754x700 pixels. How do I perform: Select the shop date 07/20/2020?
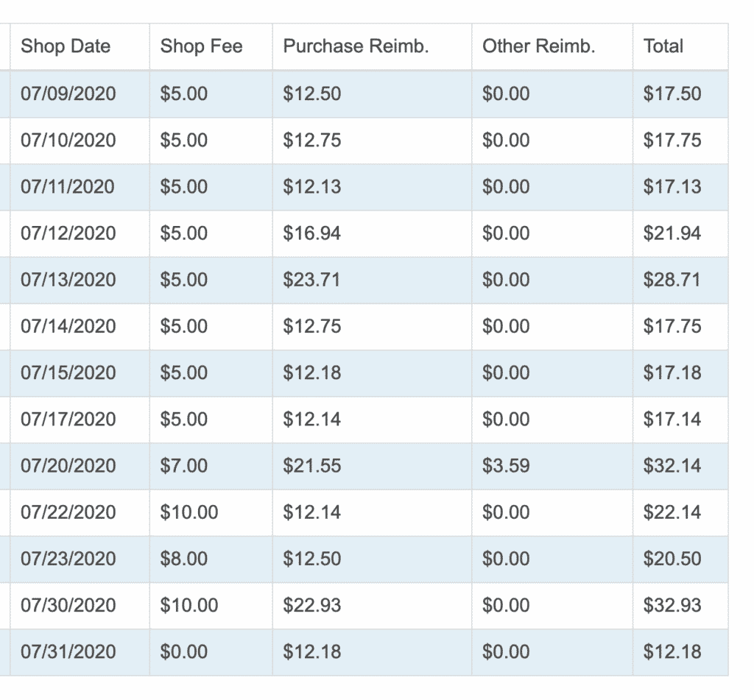[68, 466]
